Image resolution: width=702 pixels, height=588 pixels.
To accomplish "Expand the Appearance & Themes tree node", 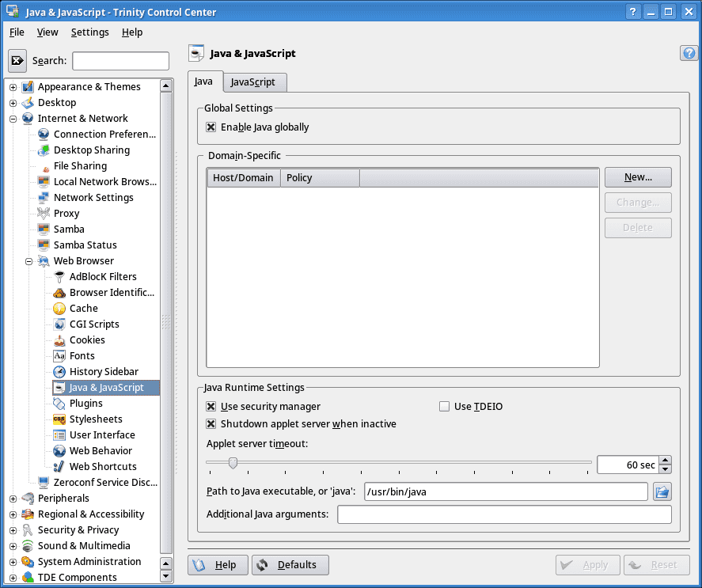I will [x=13, y=87].
